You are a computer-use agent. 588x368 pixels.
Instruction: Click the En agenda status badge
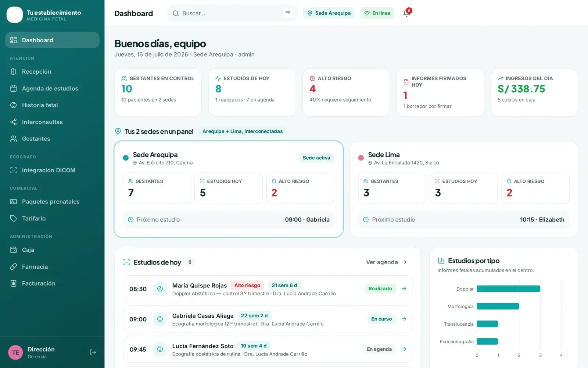pos(379,349)
